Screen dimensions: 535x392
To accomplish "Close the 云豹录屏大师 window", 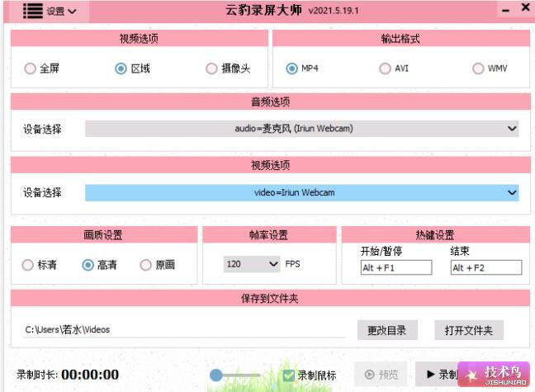I will (x=526, y=7).
